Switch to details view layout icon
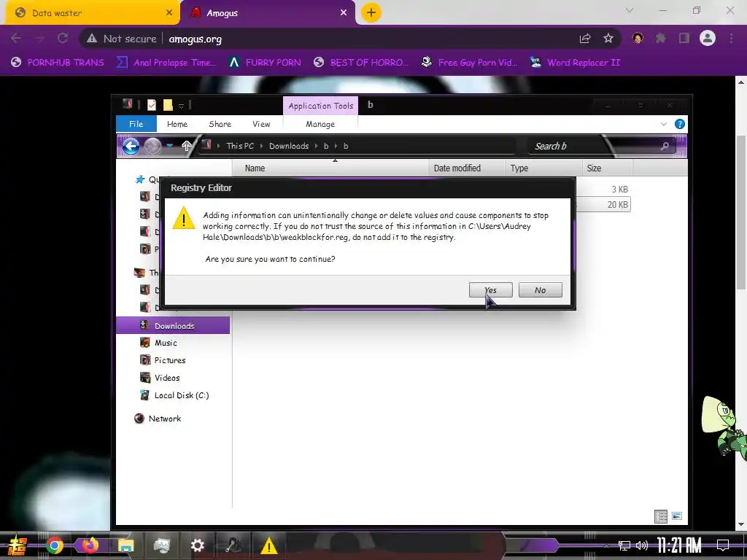 (x=661, y=516)
